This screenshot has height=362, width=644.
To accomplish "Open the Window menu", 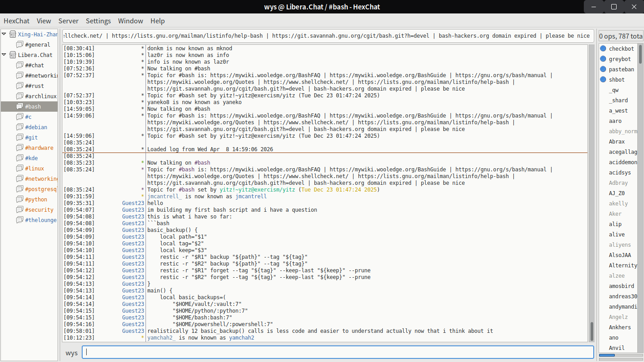I will [130, 21].
